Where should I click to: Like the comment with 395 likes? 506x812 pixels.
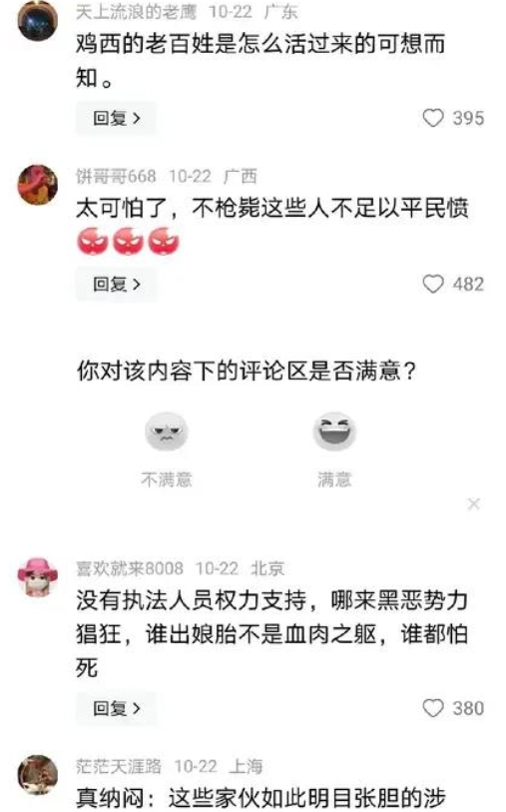pyautogui.click(x=433, y=118)
